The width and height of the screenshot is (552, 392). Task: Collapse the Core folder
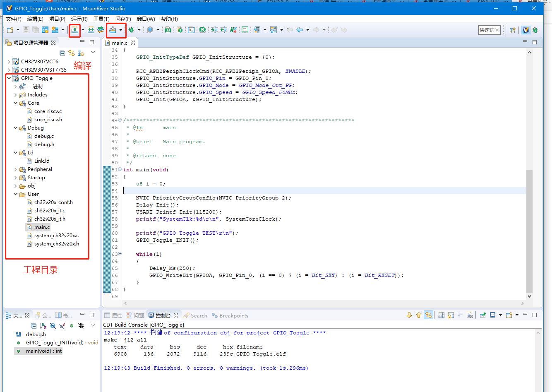(16, 103)
